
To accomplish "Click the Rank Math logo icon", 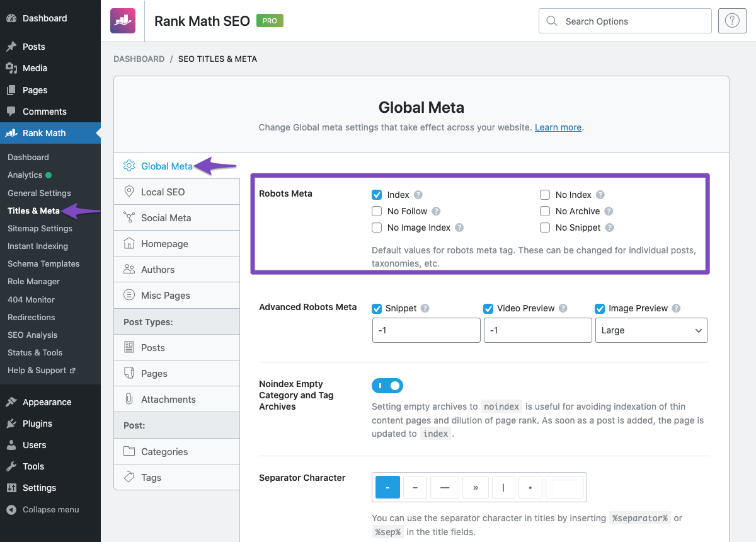I will 122,21.
